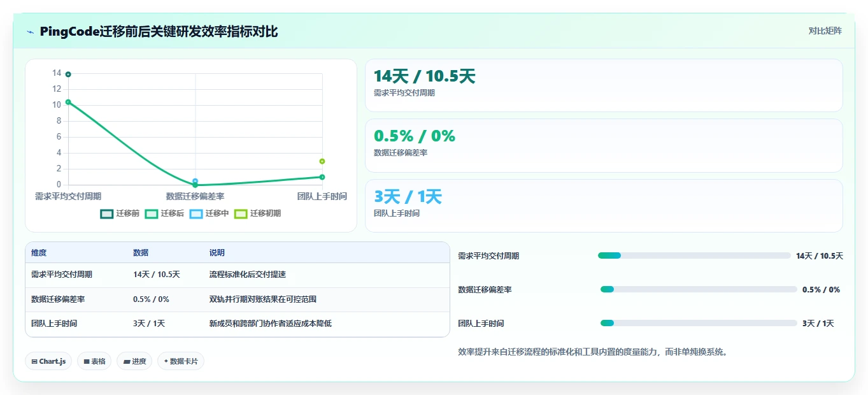Click the blue 迁移中 data point on chart
This screenshot has width=868, height=395.
pyautogui.click(x=195, y=181)
